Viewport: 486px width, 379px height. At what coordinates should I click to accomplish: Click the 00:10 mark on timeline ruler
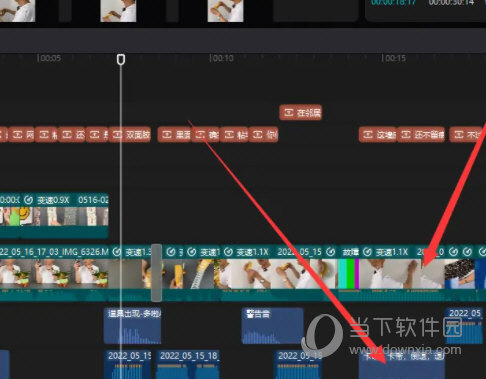point(222,58)
